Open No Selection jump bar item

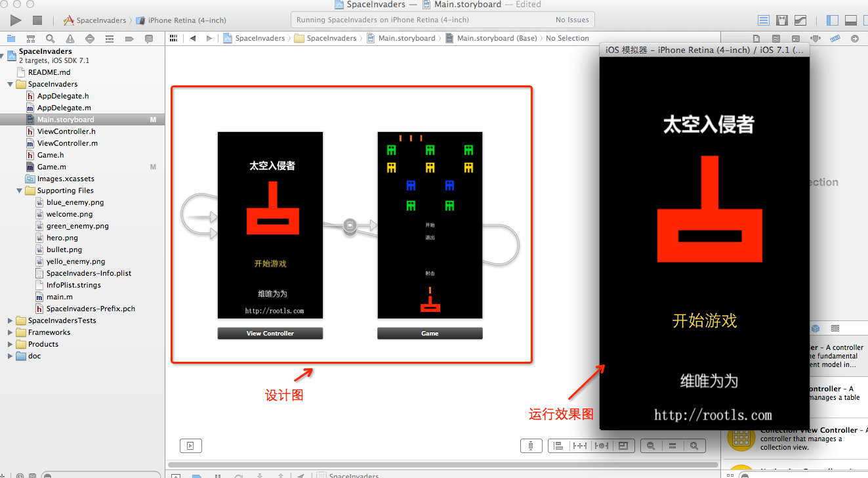tap(568, 38)
